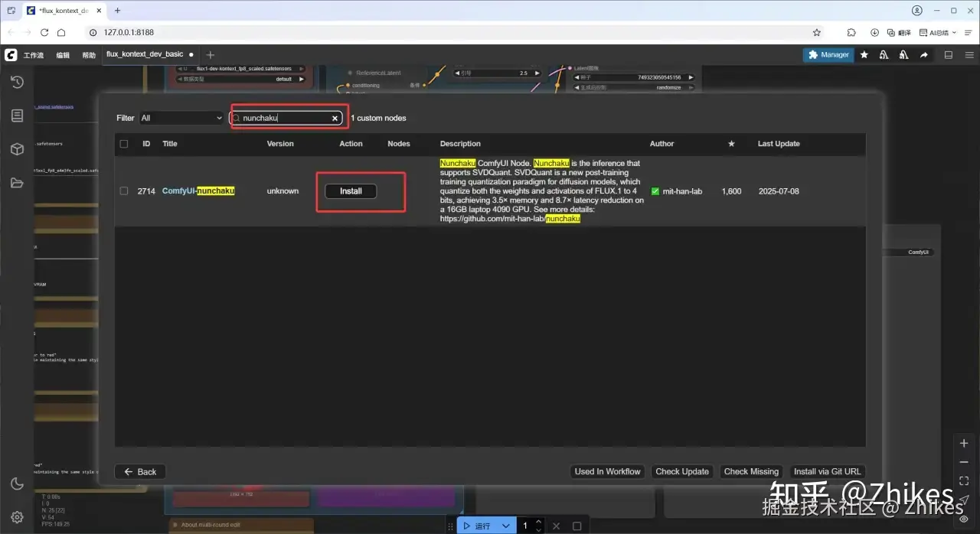Click the ComfyUI logo icon
This screenshot has width=980, height=534.
tap(11, 55)
